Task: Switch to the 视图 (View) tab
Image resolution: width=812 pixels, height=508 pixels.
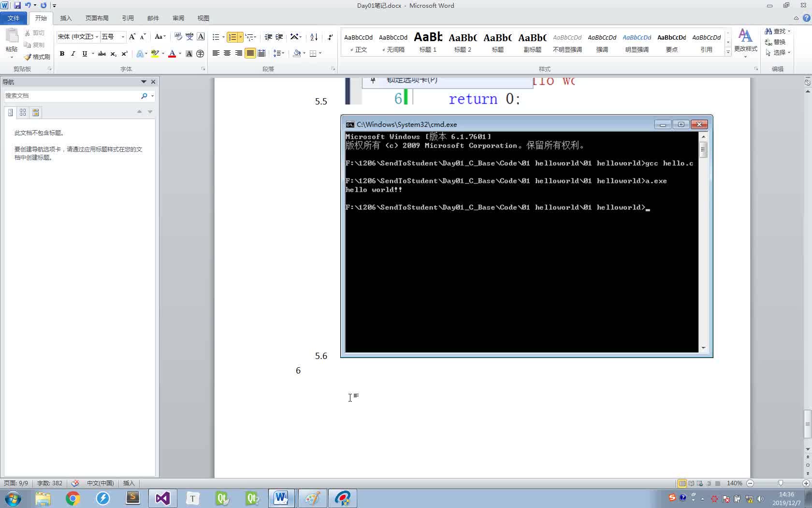Action: point(203,18)
